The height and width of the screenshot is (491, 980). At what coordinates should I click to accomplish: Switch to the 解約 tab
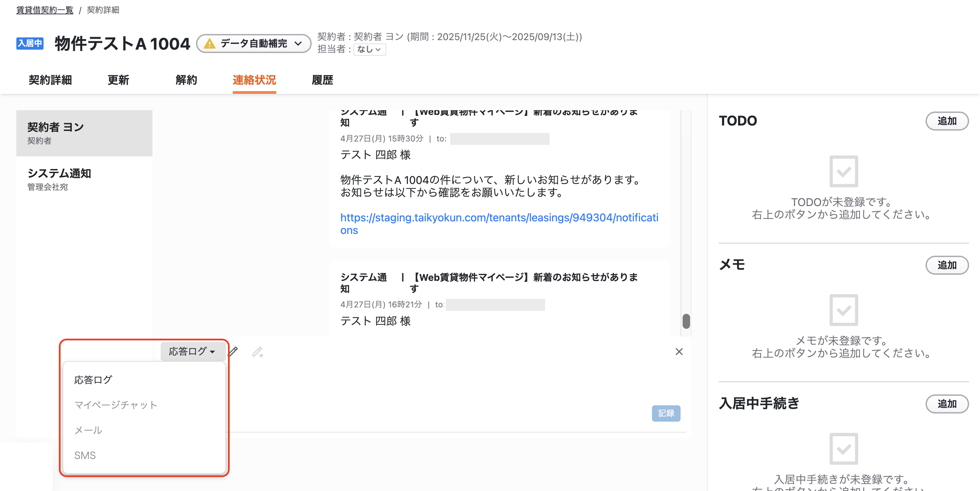tap(186, 80)
